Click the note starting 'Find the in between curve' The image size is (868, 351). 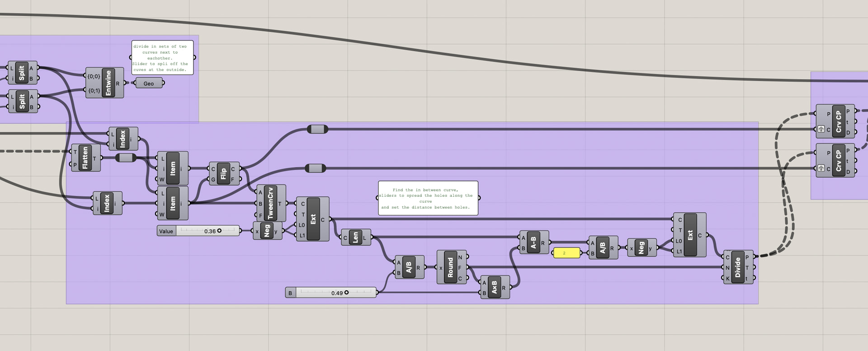pyautogui.click(x=428, y=198)
